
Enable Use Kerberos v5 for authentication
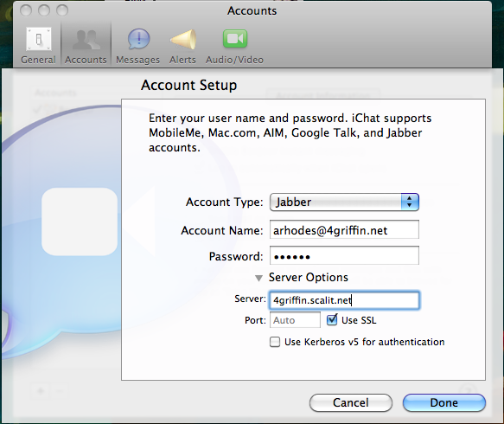click(x=275, y=342)
